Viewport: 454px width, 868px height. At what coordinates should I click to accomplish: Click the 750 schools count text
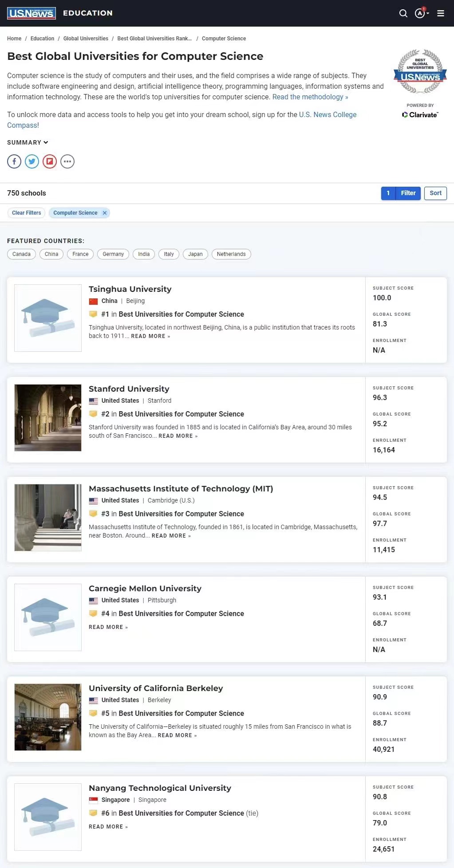[x=27, y=193]
